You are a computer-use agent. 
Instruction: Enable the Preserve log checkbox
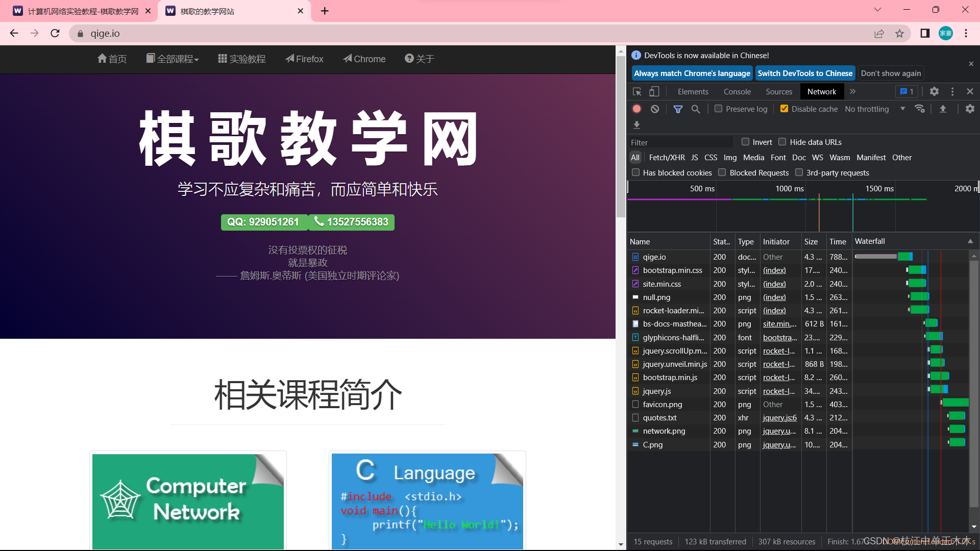tap(718, 109)
